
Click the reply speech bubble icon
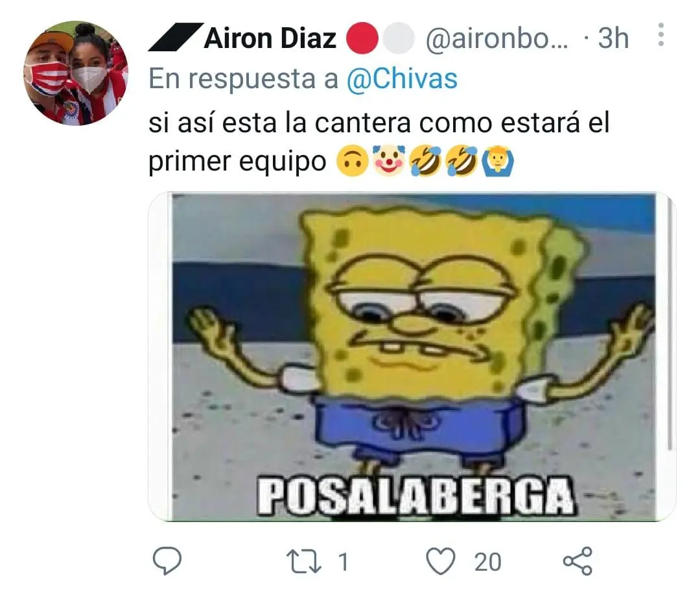tap(167, 561)
